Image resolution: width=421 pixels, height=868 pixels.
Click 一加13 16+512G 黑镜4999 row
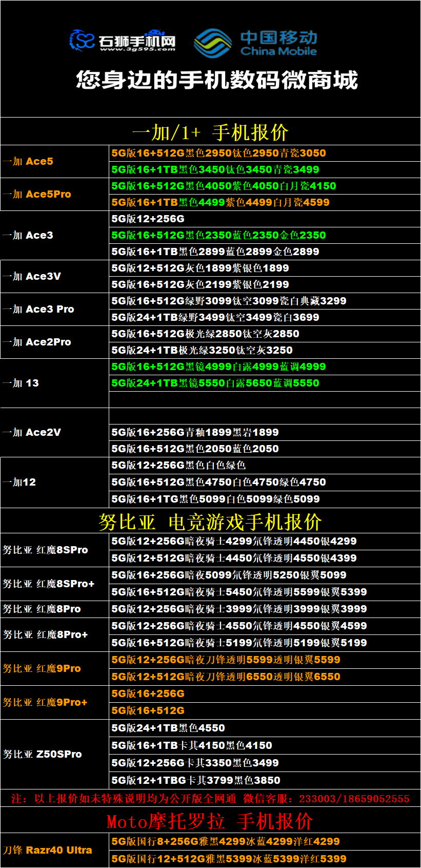click(265, 367)
